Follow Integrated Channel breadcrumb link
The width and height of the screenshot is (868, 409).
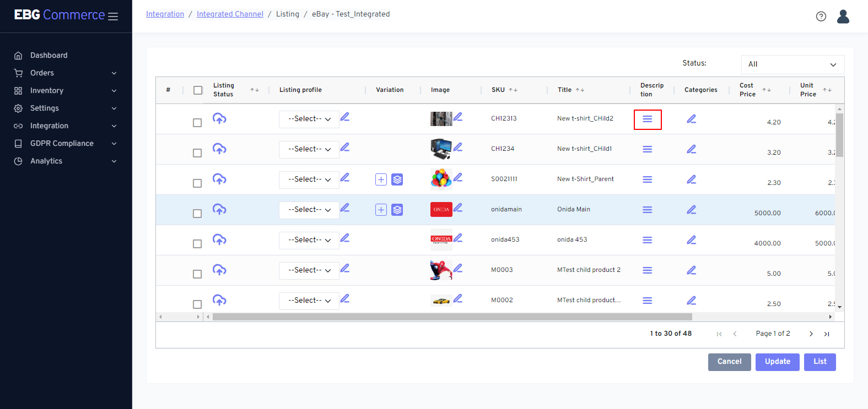point(230,14)
